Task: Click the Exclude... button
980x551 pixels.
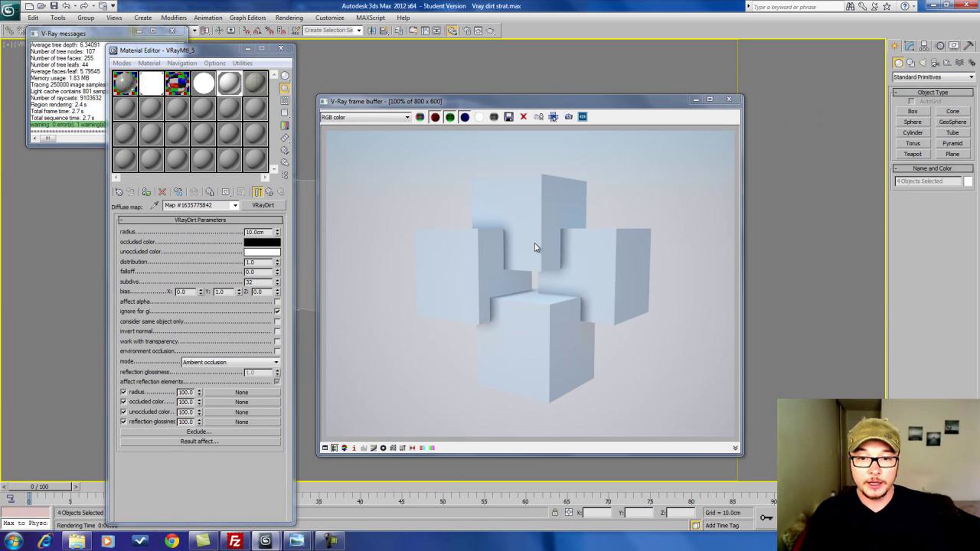Action: pos(199,431)
